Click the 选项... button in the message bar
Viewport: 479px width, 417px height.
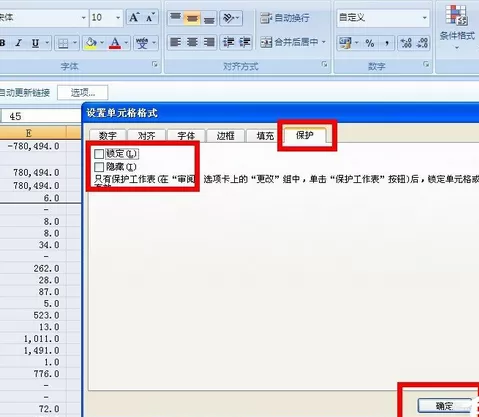coord(83,92)
